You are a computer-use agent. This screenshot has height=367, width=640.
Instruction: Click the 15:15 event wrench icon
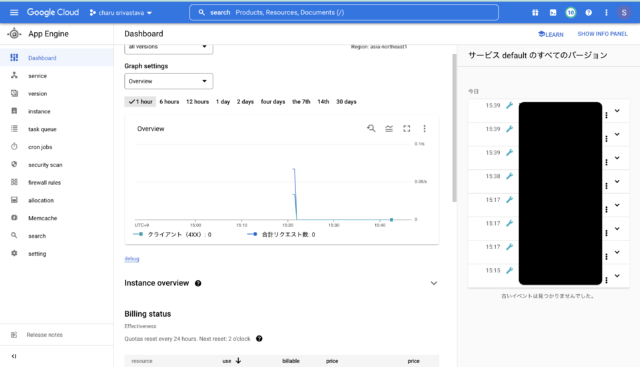point(509,271)
